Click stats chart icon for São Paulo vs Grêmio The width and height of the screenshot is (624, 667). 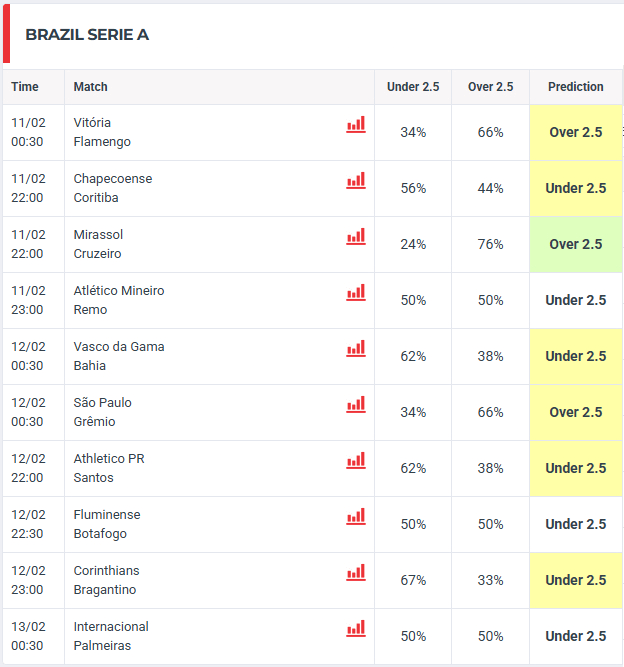click(x=356, y=405)
